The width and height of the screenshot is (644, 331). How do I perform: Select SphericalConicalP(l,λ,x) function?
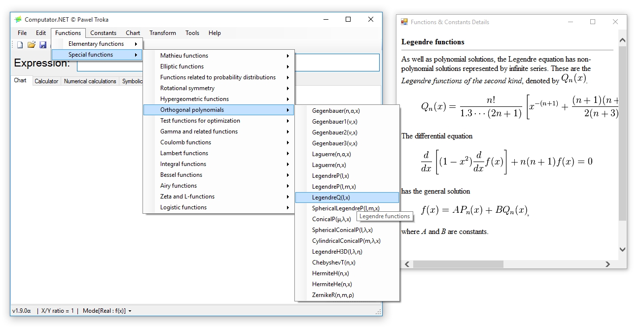347,230
